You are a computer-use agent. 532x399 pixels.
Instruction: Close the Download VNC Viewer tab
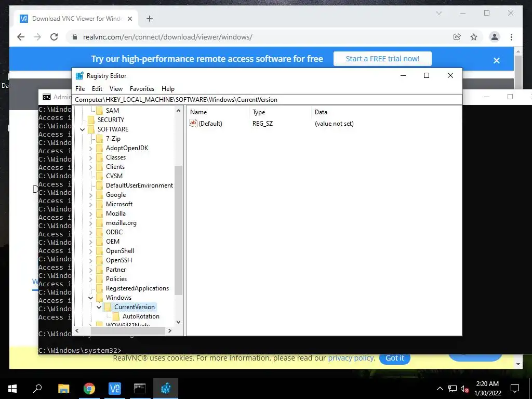(129, 19)
